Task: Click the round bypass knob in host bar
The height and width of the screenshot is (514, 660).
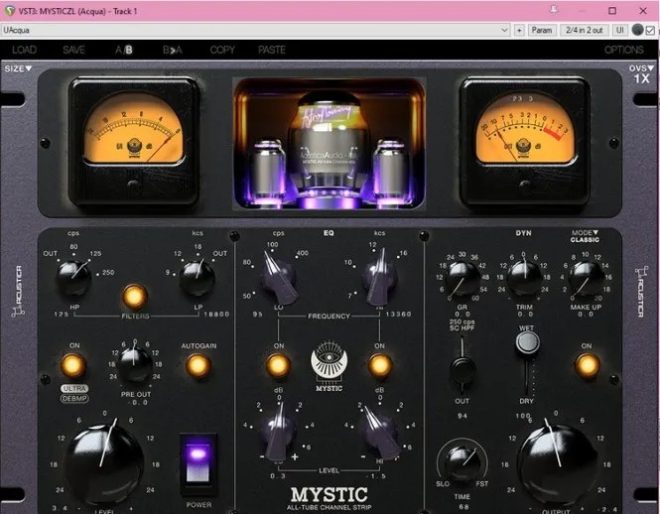Action: [638, 30]
